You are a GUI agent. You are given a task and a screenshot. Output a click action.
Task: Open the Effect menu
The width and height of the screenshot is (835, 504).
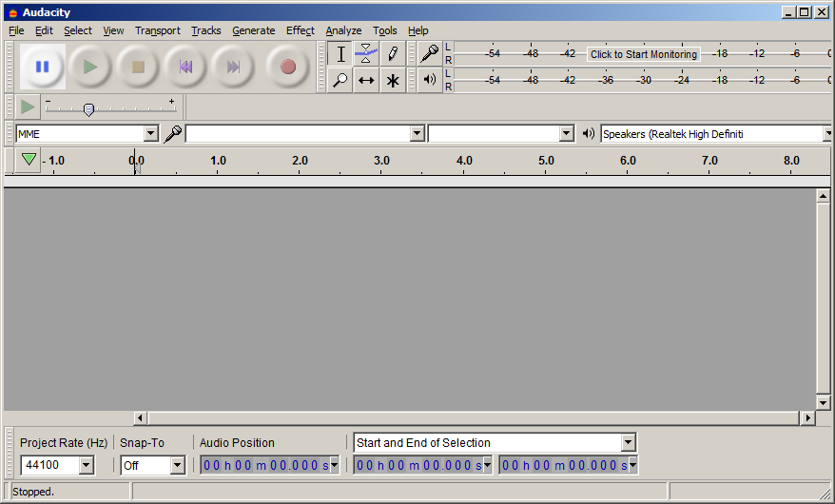click(x=301, y=30)
